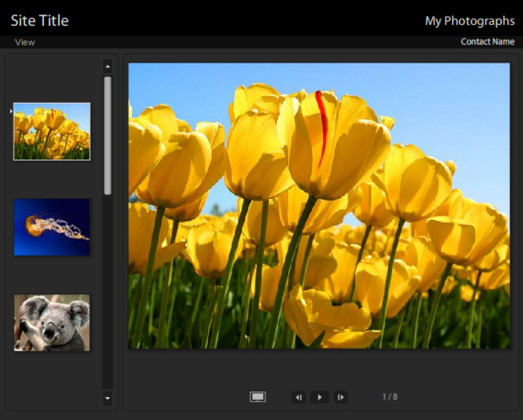Start the slideshow with play button
The height and width of the screenshot is (420, 523).
[x=319, y=397]
